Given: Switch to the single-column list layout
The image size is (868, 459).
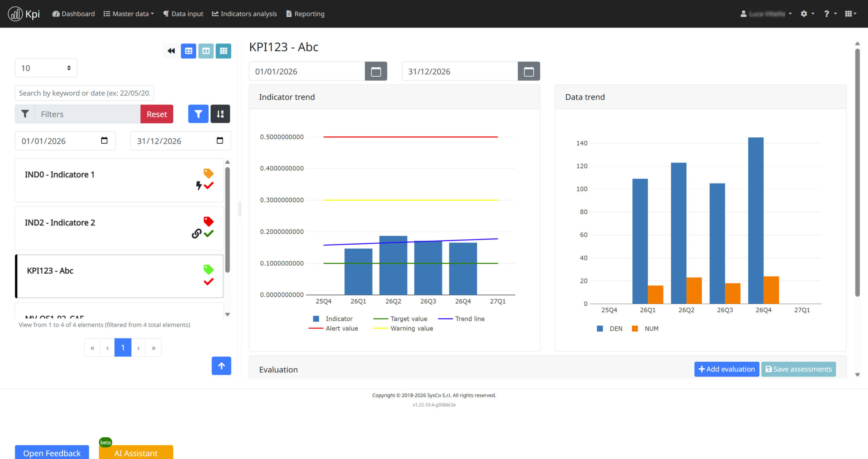Looking at the screenshot, I should coord(189,51).
